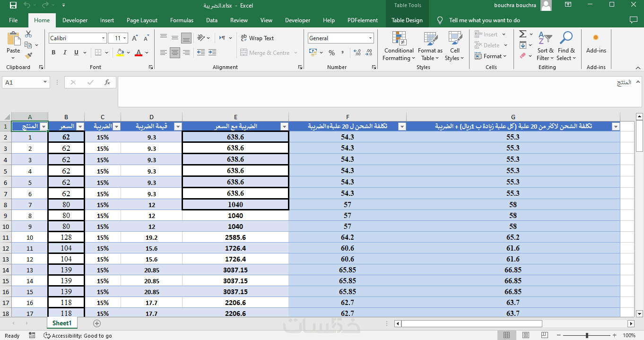The image size is (644, 340).
Task: Switch to the Table Design tab
Action: pyautogui.click(x=407, y=20)
